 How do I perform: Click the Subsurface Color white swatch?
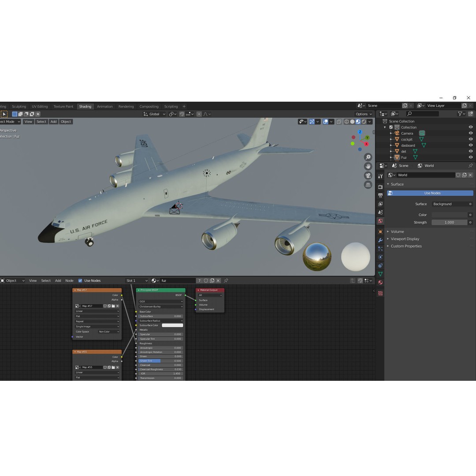[172, 325]
